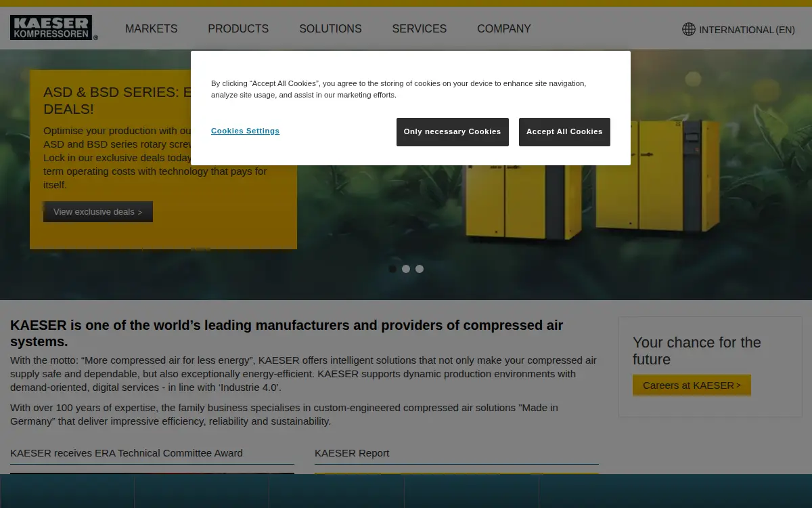Click Accept All Cookies button
Image resolution: width=812 pixels, height=508 pixels.
click(x=564, y=132)
